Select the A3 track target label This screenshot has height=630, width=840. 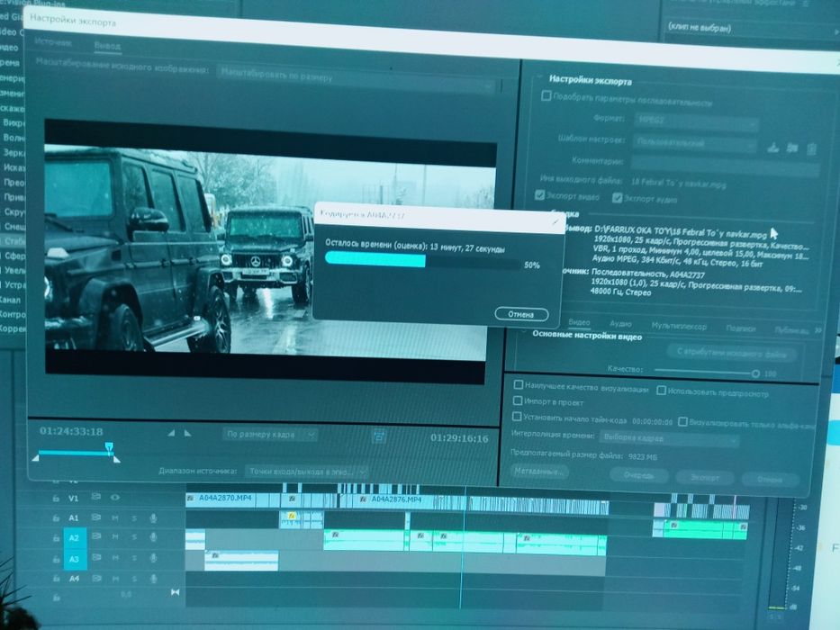click(75, 559)
